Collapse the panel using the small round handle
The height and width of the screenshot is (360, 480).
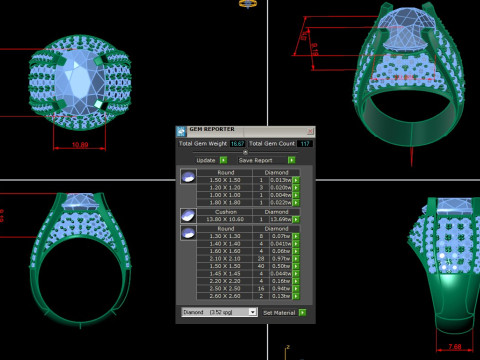coord(245,152)
